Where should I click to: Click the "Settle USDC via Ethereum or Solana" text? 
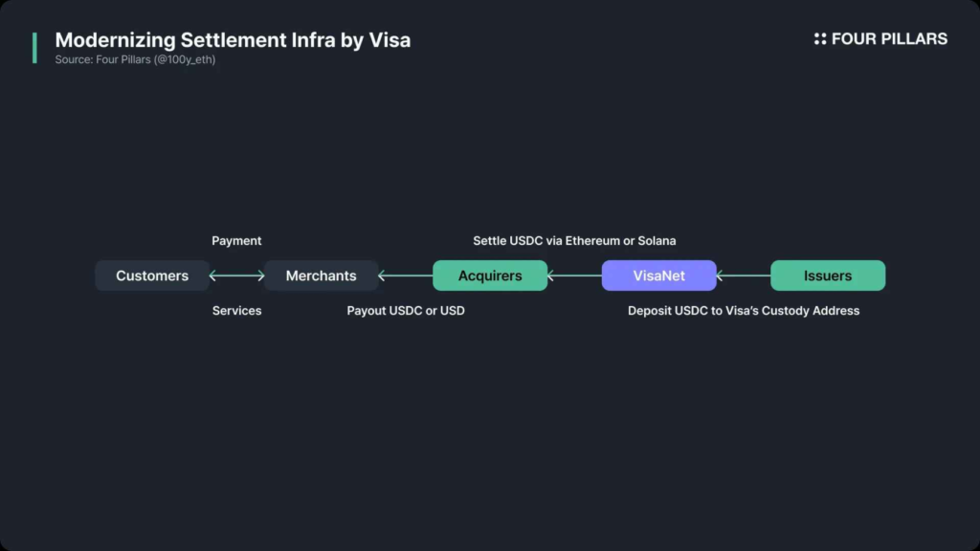click(x=574, y=241)
